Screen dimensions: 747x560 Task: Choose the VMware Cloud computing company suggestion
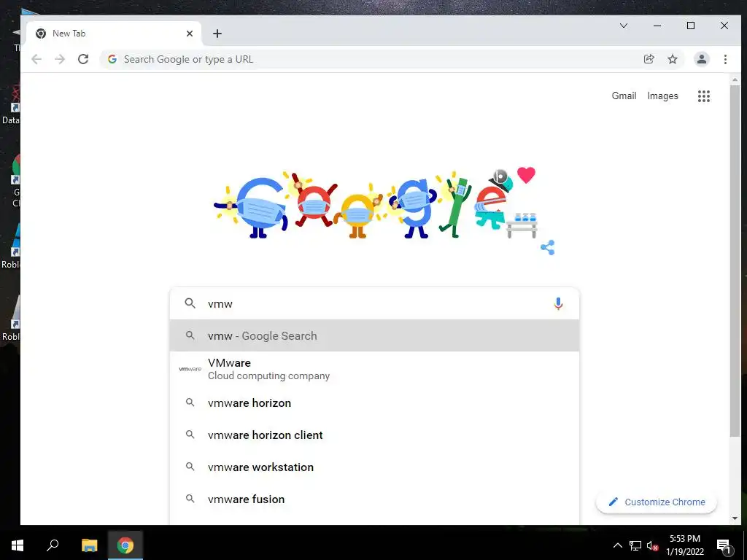[374, 369]
